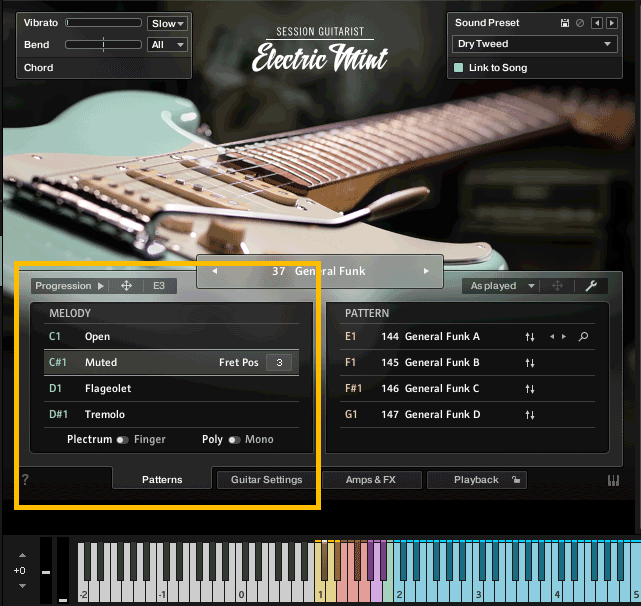Switch to the Amps & FX tab
This screenshot has width=641, height=606.
[371, 480]
